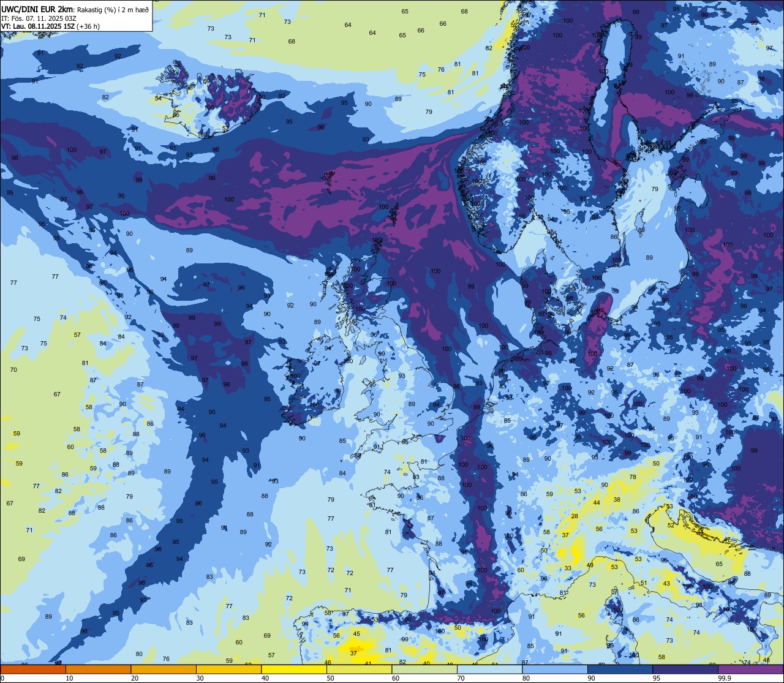Click the humidity value '47' on the map
This screenshot has height=683, width=784.
727,540
